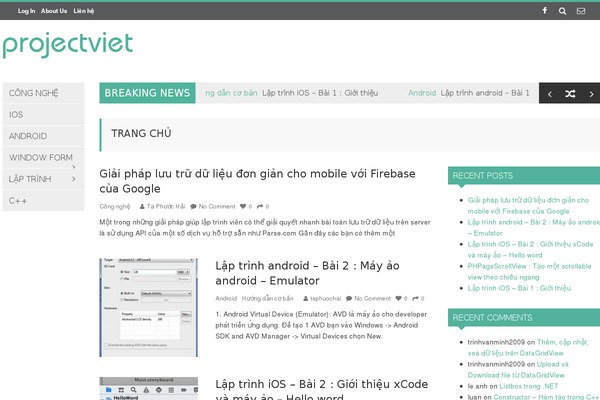Click Android tag in breaking news ticker
Viewport: 600px width, 400px height.
[422, 93]
